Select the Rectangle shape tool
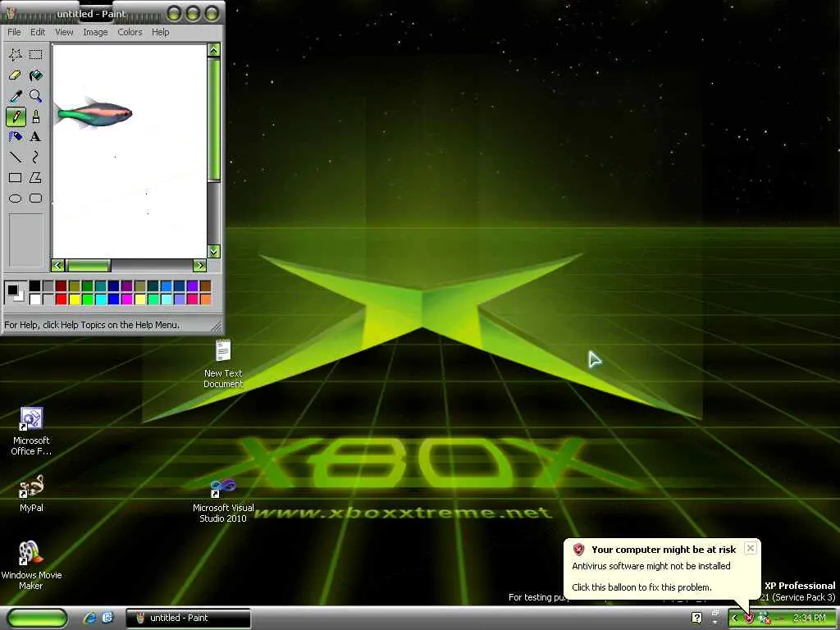Viewport: 840px width, 630px height. coord(15,177)
